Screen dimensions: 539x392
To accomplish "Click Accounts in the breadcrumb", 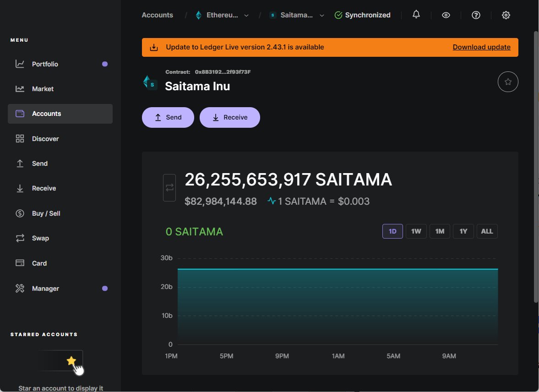I will pos(157,15).
